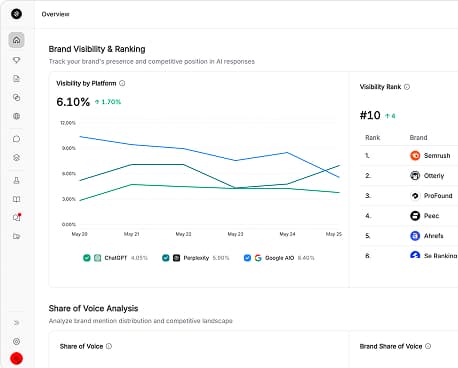
Task: Click the '6.10%' visibility value
Action: point(73,102)
